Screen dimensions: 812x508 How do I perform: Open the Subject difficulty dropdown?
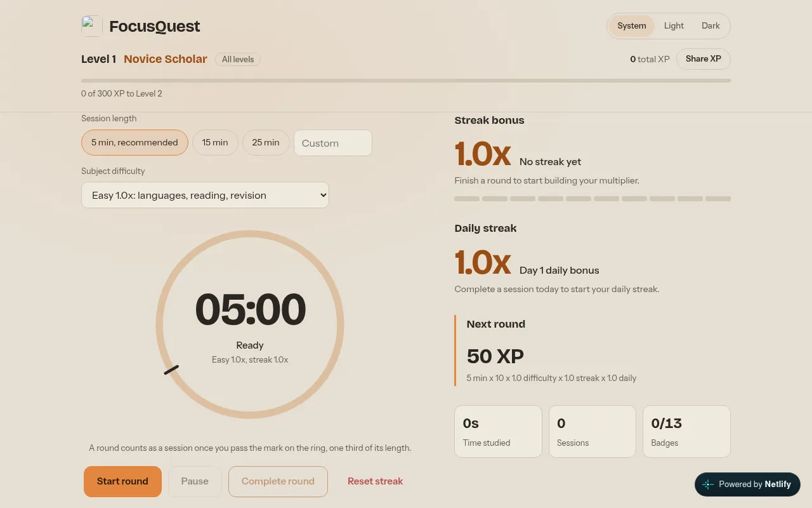coord(205,195)
